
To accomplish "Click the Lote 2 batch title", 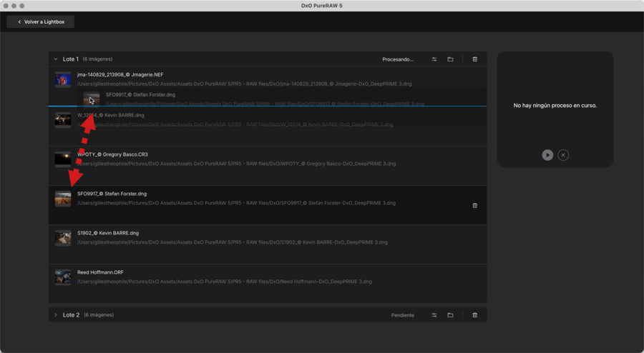I will [x=71, y=315].
